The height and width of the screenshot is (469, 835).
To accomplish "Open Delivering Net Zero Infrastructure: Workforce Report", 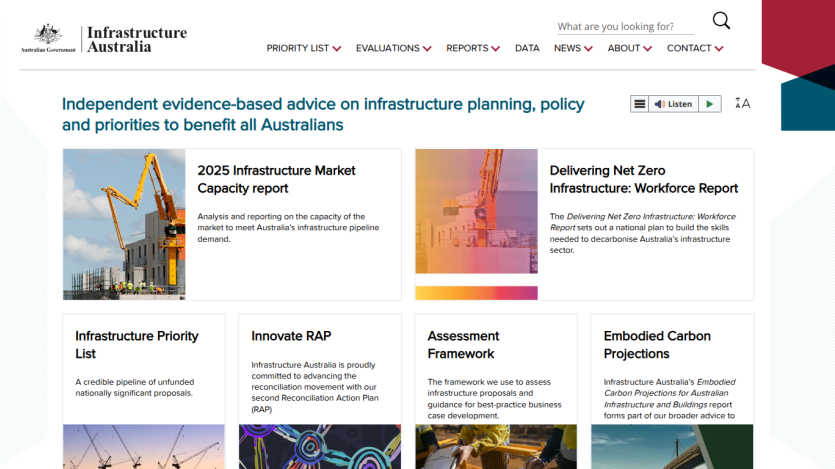I will click(x=643, y=179).
